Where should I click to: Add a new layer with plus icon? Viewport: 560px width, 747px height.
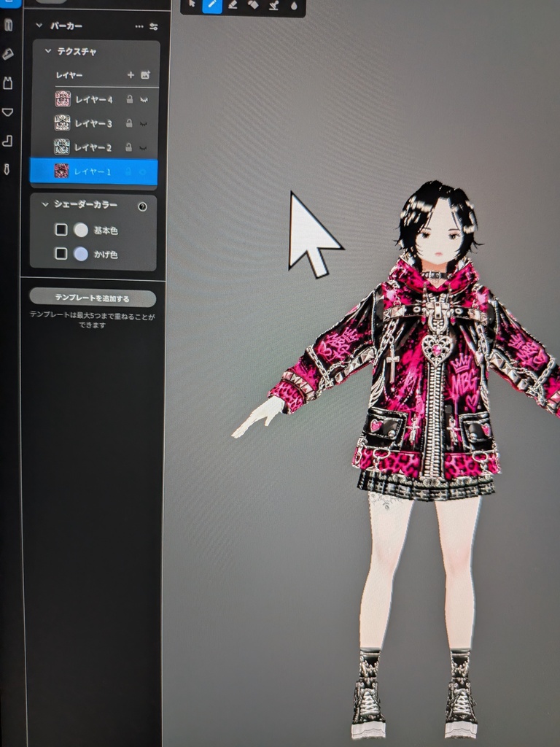131,75
